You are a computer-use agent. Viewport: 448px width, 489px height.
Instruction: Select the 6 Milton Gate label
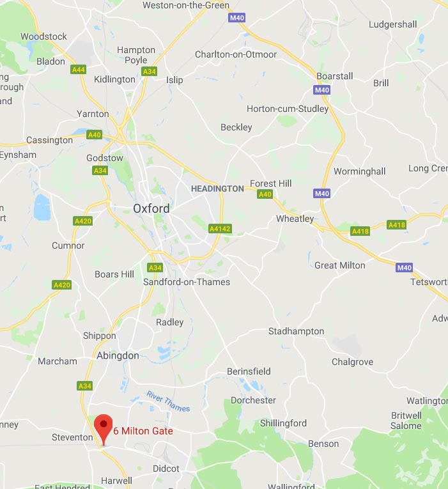tap(143, 431)
